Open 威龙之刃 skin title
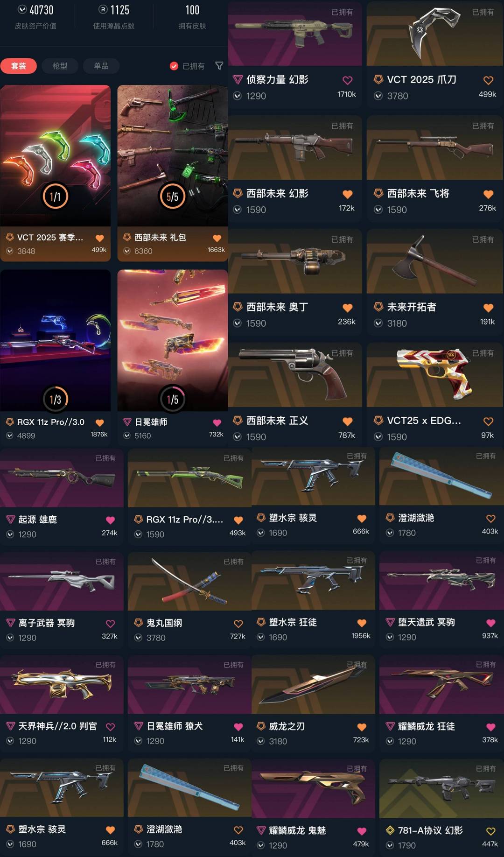 tap(287, 726)
